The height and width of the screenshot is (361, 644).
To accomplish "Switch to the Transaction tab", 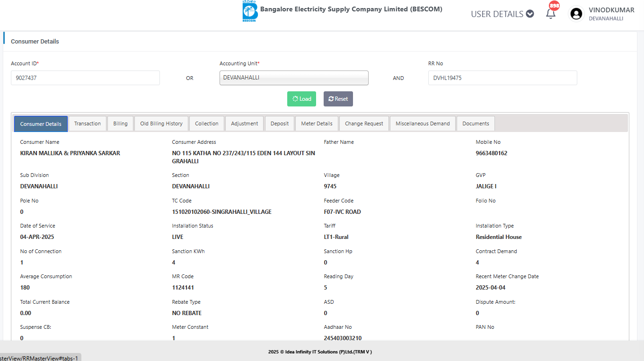I will coord(88,123).
